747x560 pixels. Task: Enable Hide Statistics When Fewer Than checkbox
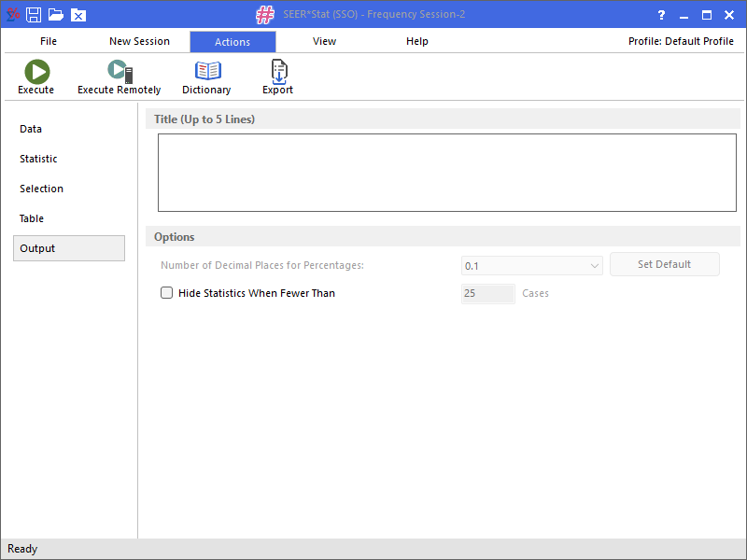[x=166, y=292]
